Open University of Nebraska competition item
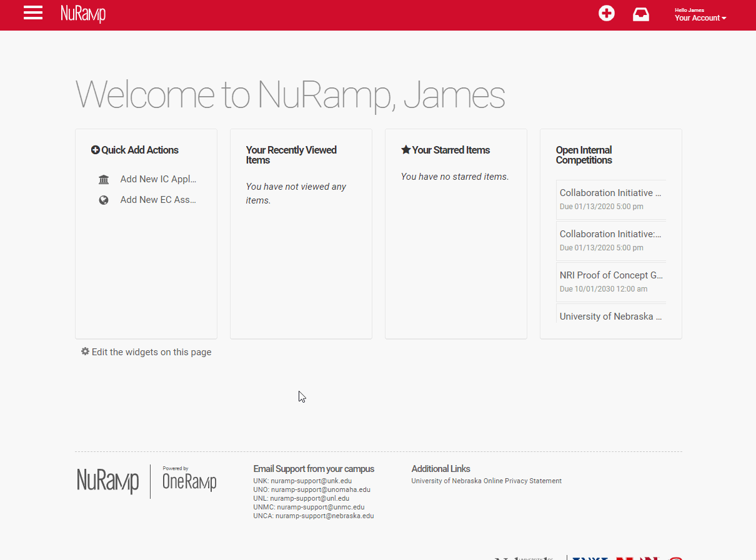756x560 pixels. point(611,313)
